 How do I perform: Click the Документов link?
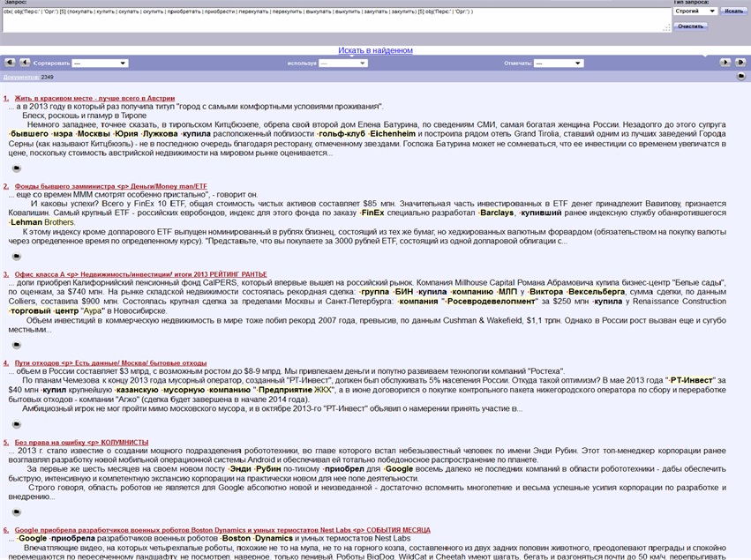click(x=21, y=77)
